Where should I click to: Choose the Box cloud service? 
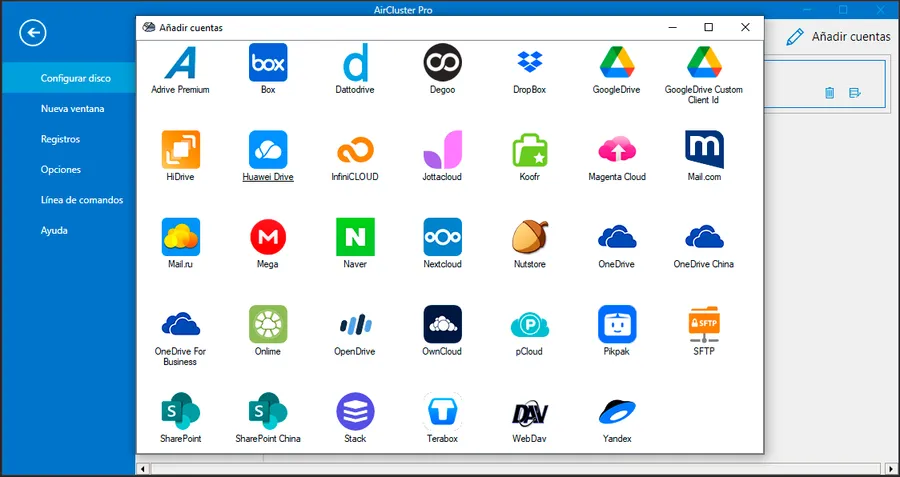coord(268,63)
